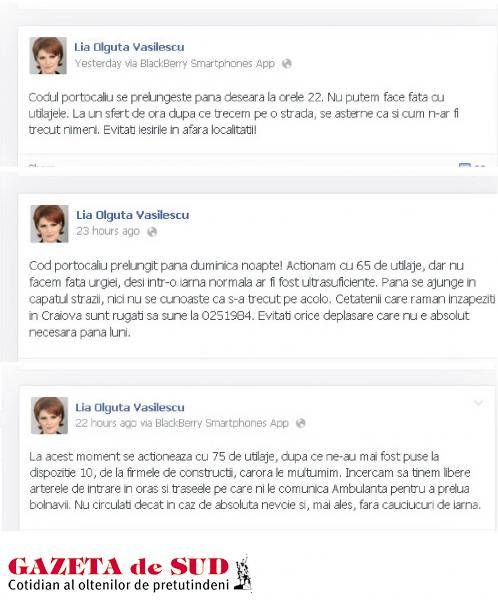Open Lia Olguta Vasilescu name above 23 hours ago
The image size is (498, 600).
pyautogui.click(x=132, y=215)
